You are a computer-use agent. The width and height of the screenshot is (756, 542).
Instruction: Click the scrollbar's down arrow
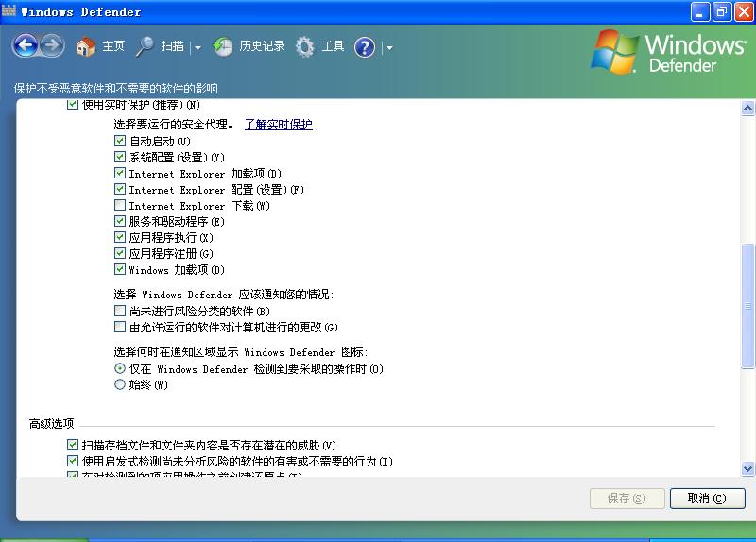pyautogui.click(x=747, y=468)
